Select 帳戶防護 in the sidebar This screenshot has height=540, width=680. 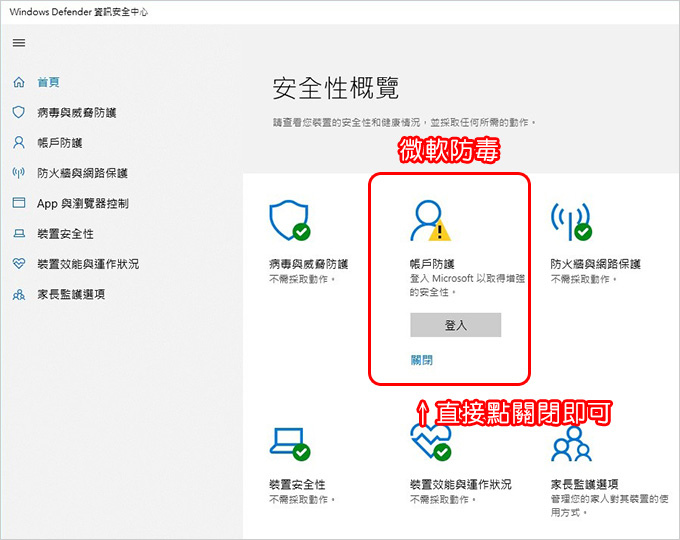coord(60,143)
